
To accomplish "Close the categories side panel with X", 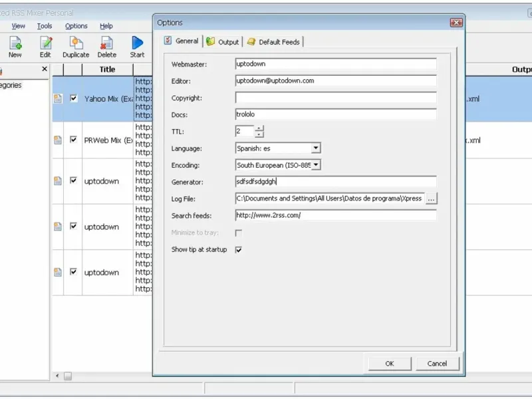I will click(x=45, y=69).
